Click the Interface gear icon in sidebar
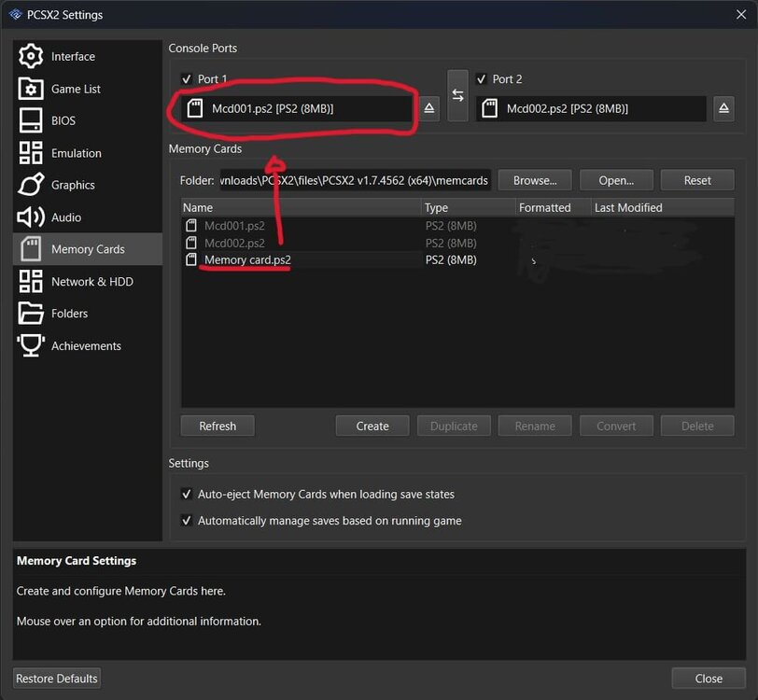The image size is (758, 700). (x=31, y=56)
